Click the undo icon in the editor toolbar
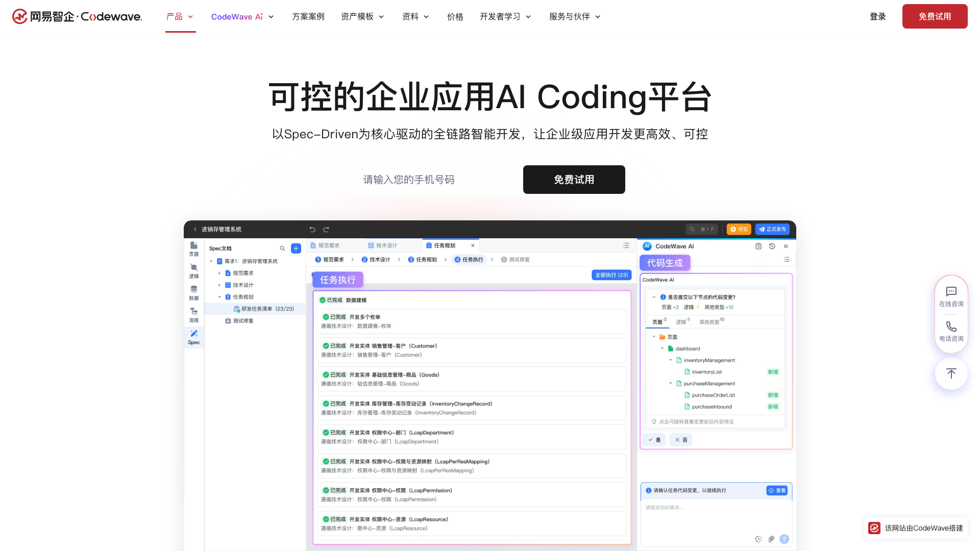 pos(312,230)
